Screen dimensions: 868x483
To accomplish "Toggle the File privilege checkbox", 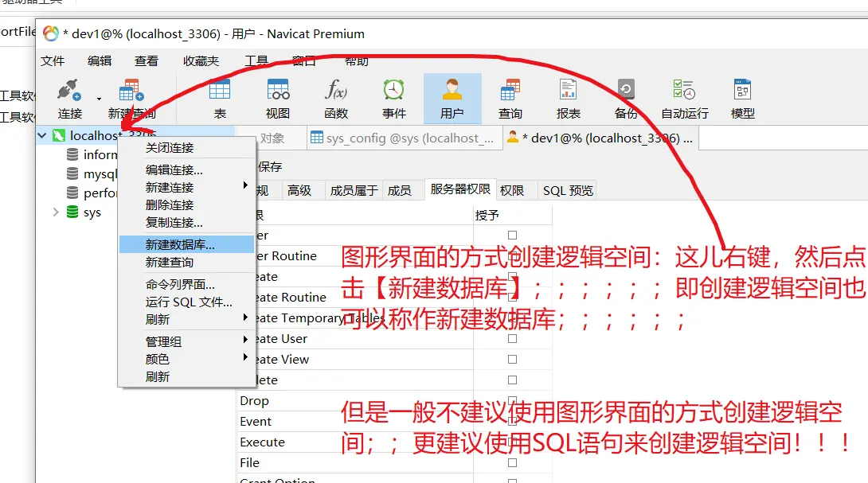I will point(513,462).
